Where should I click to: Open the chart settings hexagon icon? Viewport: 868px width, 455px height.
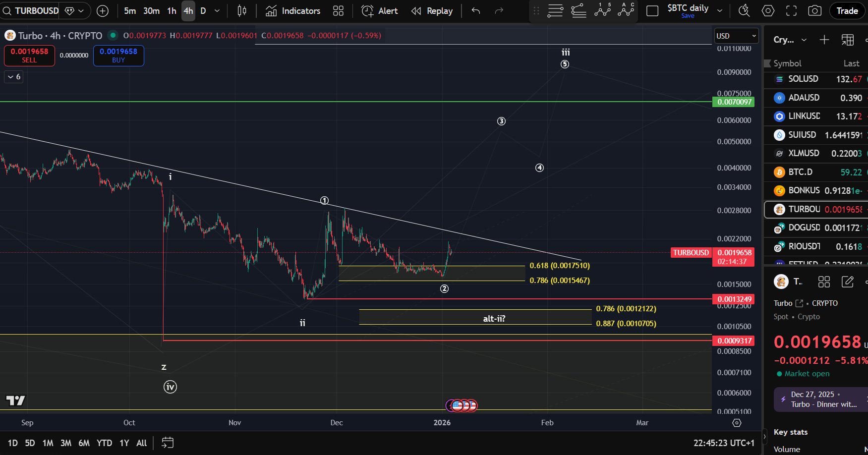pos(768,11)
